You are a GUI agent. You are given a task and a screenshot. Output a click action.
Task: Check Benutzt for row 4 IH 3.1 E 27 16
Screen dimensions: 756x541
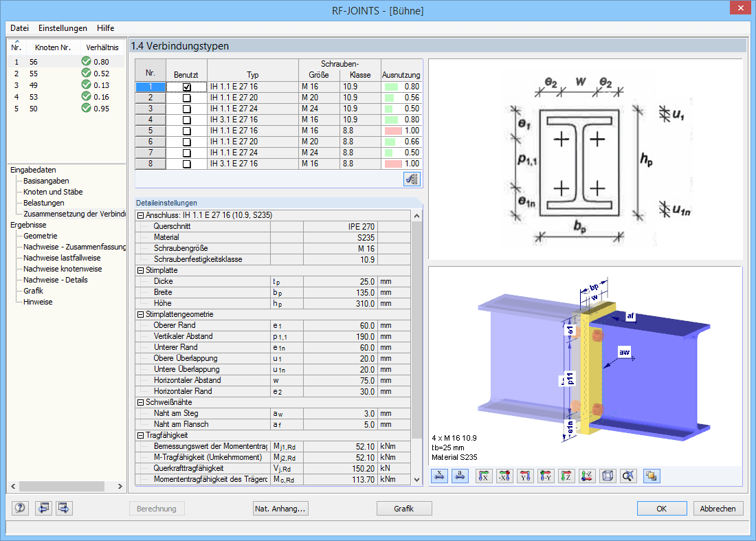pos(186,120)
